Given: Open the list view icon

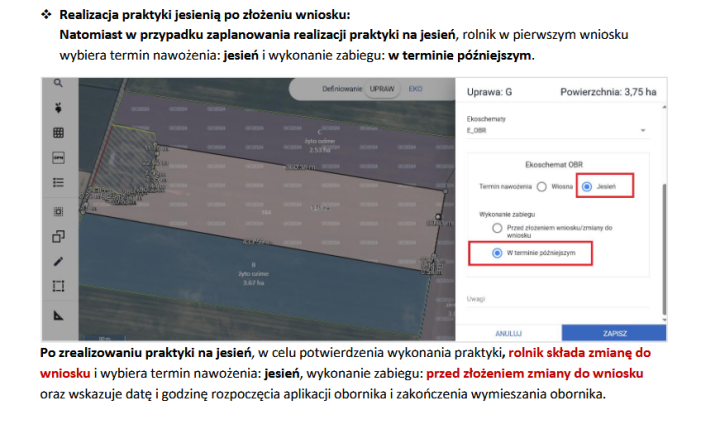Looking at the screenshot, I should pyautogui.click(x=58, y=183).
